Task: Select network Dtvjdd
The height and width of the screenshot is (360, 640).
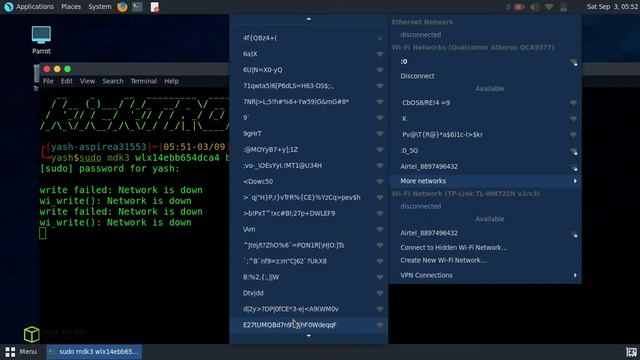Action: point(309,293)
